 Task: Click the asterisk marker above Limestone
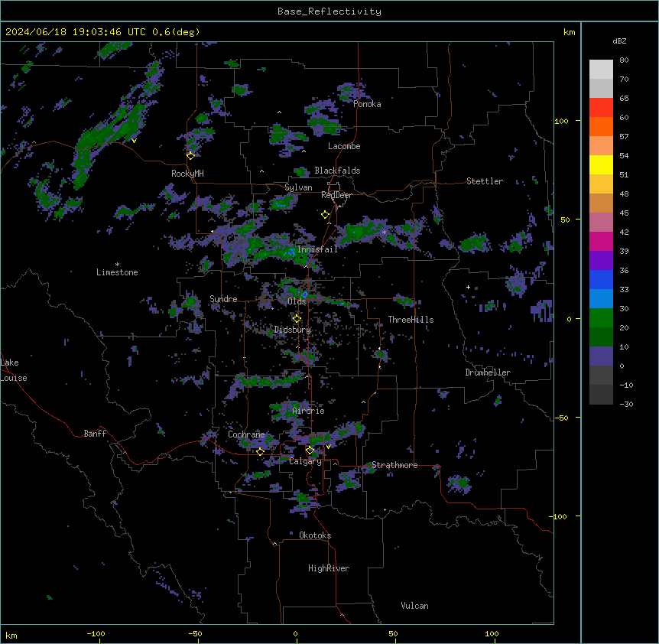point(117,265)
